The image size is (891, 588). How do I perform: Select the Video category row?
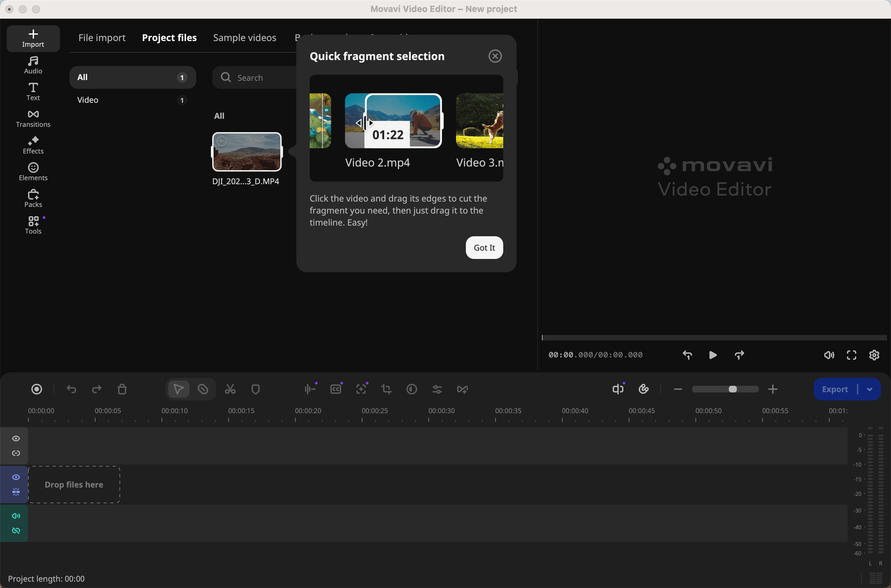coord(132,100)
